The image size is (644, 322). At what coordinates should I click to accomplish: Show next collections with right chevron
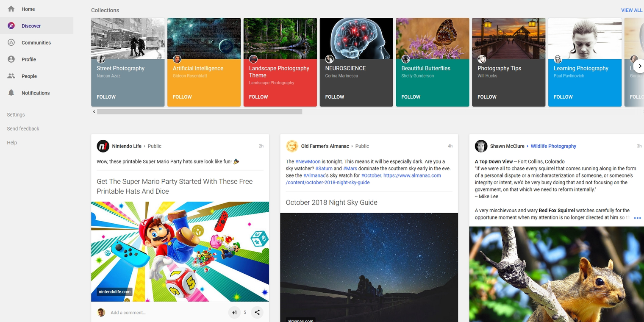click(640, 66)
